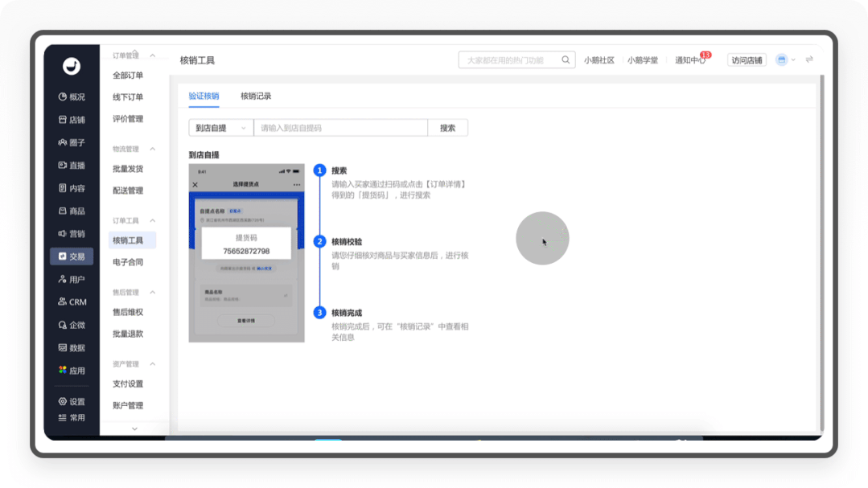This screenshot has height=488, width=868.
Task: Open 圈子 circle section
Action: [72, 142]
